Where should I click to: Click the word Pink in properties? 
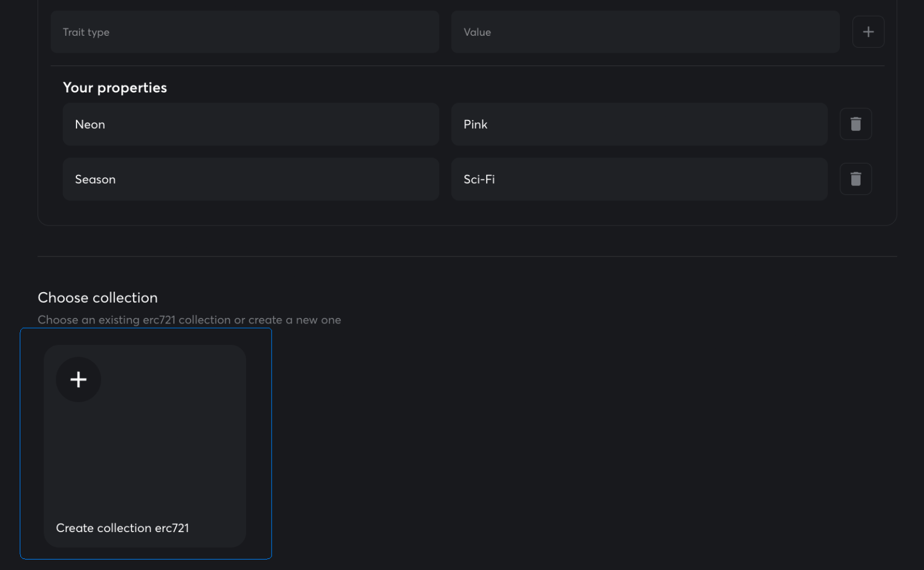coord(475,125)
